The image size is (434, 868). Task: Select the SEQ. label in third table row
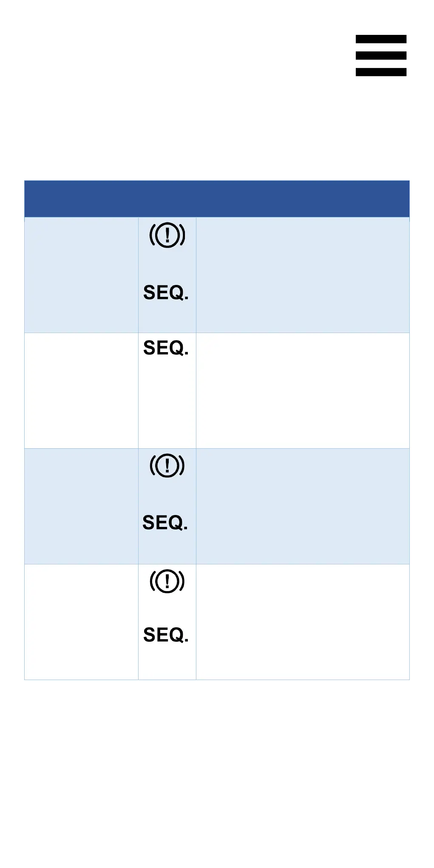click(165, 523)
